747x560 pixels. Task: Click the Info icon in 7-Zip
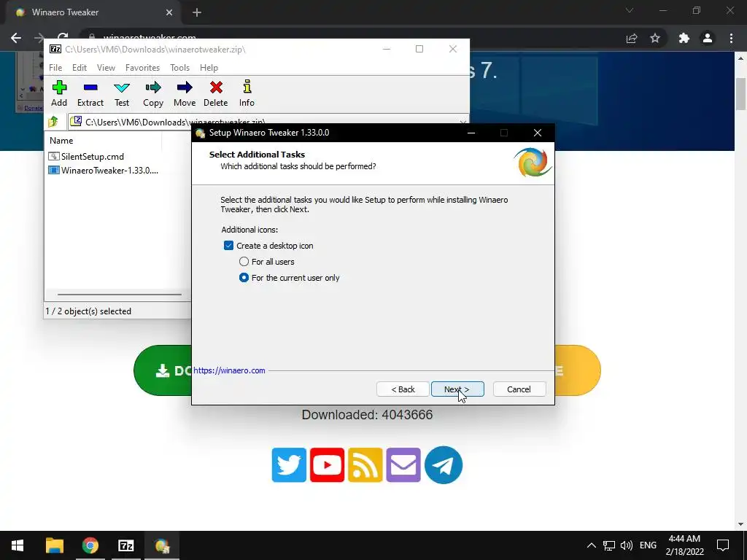247,93
